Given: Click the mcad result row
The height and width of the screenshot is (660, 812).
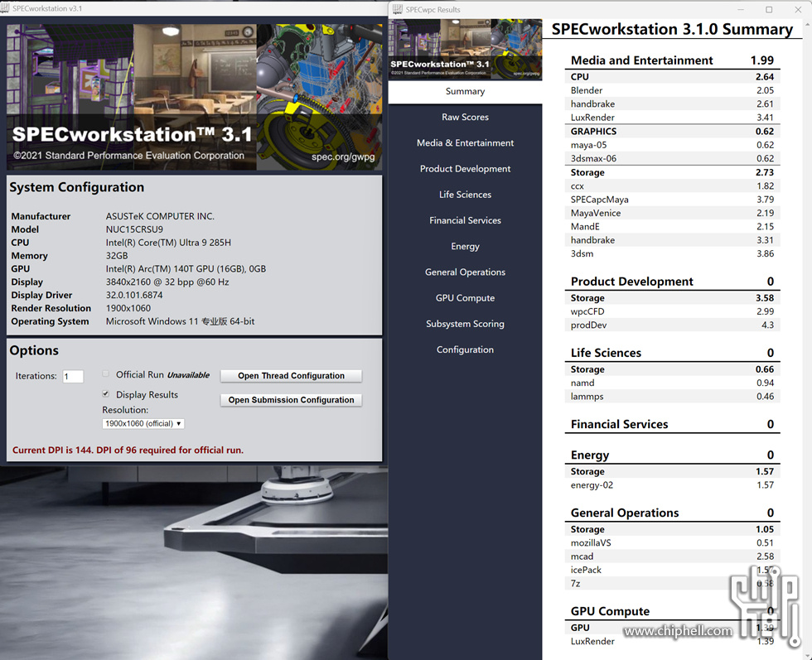Looking at the screenshot, I should pos(672,556).
